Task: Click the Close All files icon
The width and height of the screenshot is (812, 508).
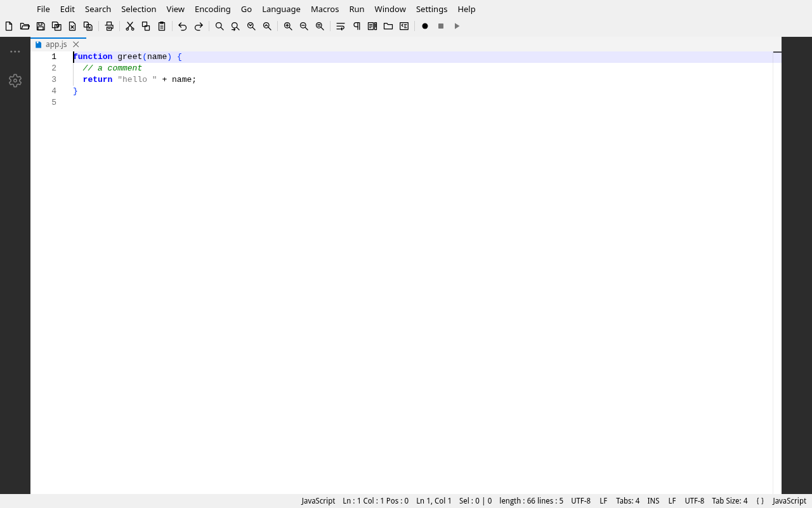Action: pyautogui.click(x=88, y=26)
